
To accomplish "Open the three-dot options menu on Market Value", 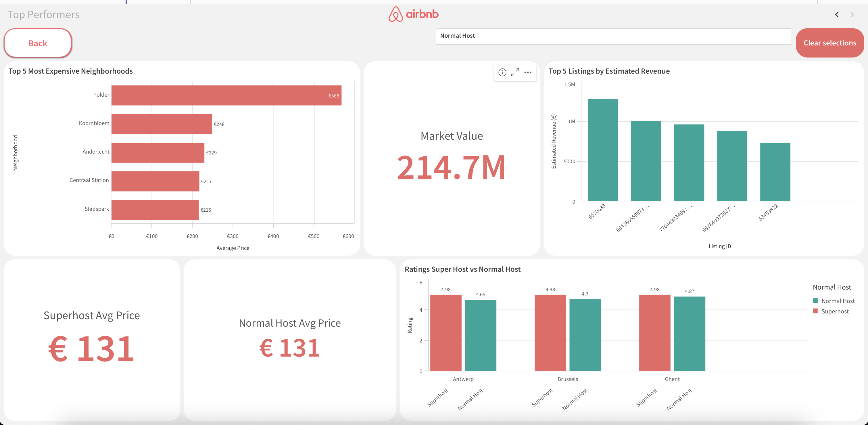I will pyautogui.click(x=528, y=72).
